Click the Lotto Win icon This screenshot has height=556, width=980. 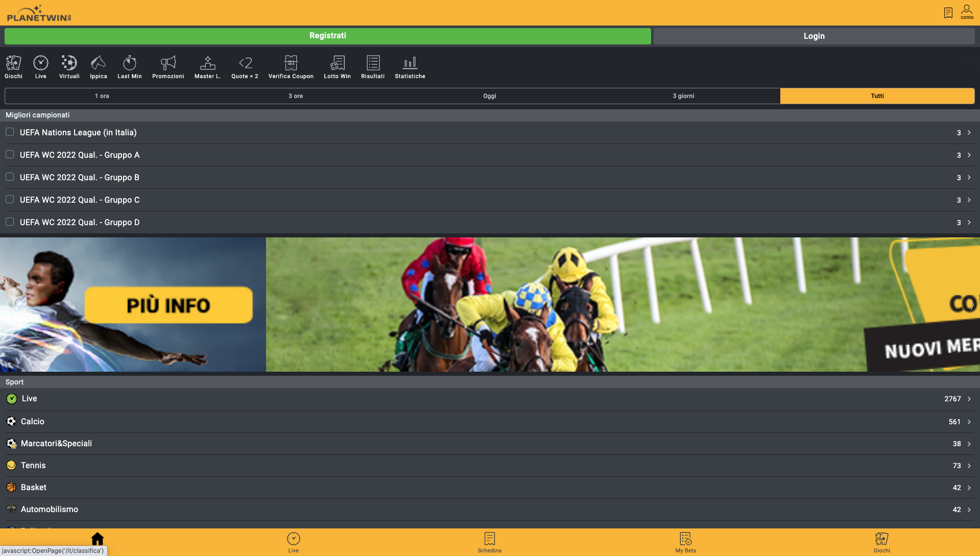(337, 66)
